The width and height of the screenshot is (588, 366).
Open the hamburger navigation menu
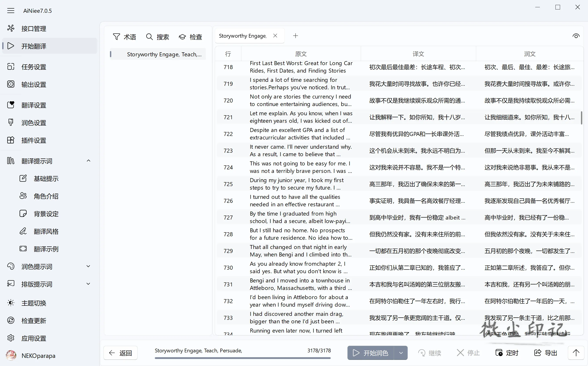(11, 11)
